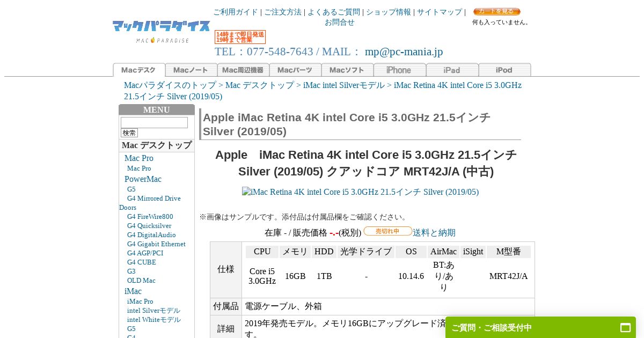Click the mp@pc-mania.jp email link
The height and width of the screenshot is (338, 644).
pos(404,52)
